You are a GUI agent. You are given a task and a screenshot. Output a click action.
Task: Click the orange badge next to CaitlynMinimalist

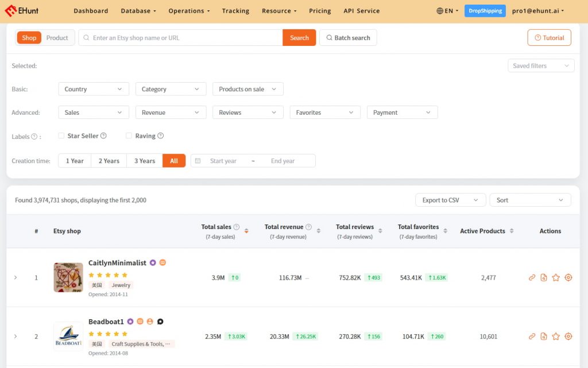(163, 263)
